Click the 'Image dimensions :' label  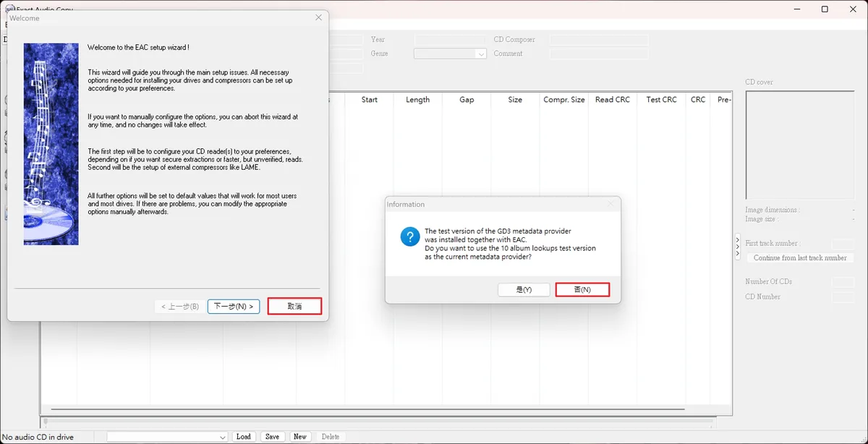[x=772, y=210]
